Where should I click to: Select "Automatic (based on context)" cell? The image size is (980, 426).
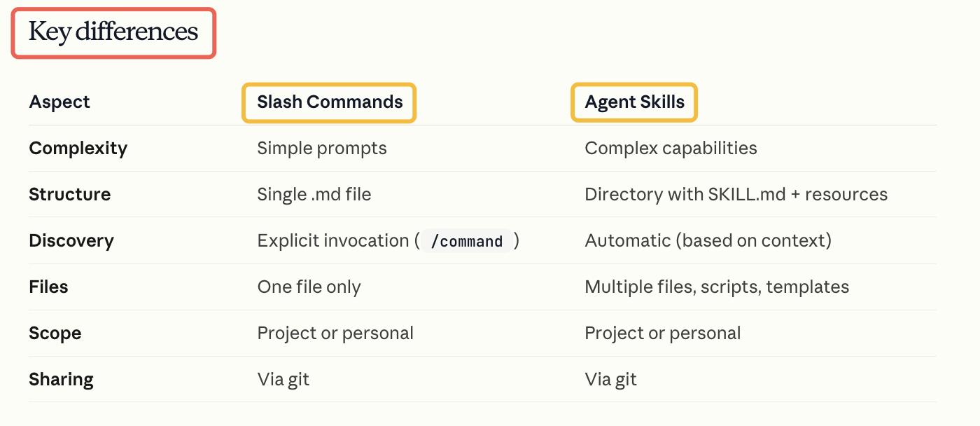[x=708, y=241]
